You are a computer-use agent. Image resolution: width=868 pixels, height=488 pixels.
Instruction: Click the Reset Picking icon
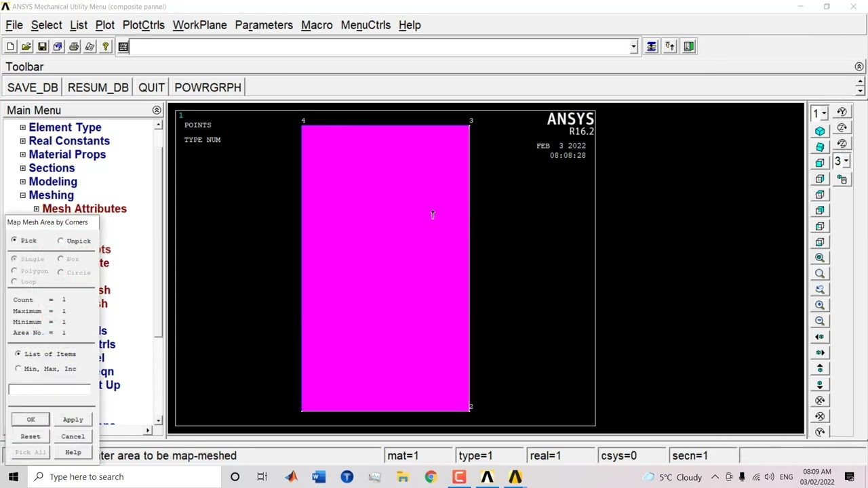[670, 47]
